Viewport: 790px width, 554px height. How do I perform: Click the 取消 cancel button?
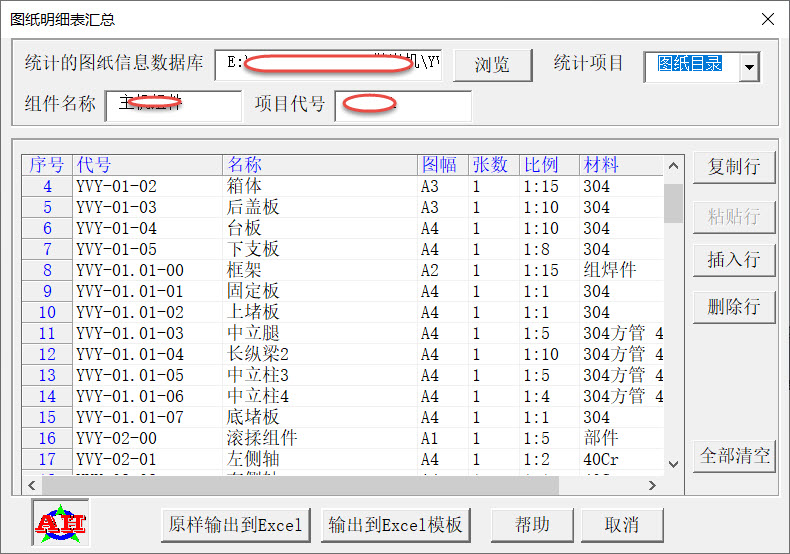[622, 525]
